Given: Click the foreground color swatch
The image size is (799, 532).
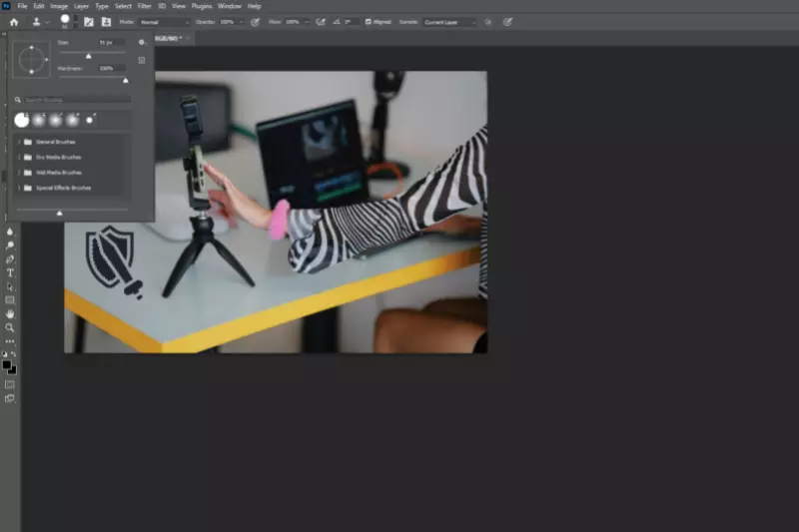Looking at the screenshot, I should [7, 364].
